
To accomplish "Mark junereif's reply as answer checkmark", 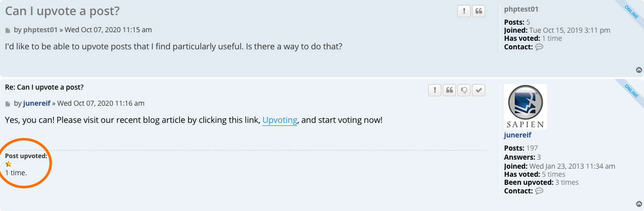I will coord(479,90).
